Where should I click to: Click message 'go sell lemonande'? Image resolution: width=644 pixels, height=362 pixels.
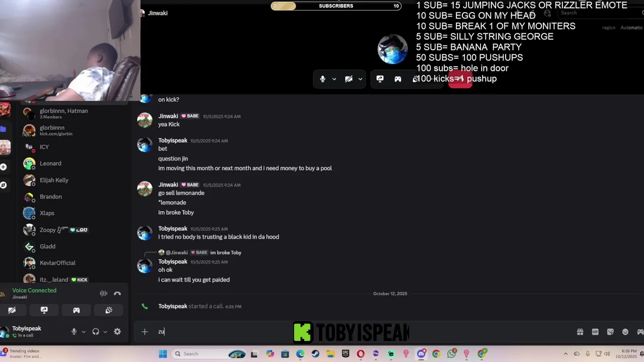181,193
